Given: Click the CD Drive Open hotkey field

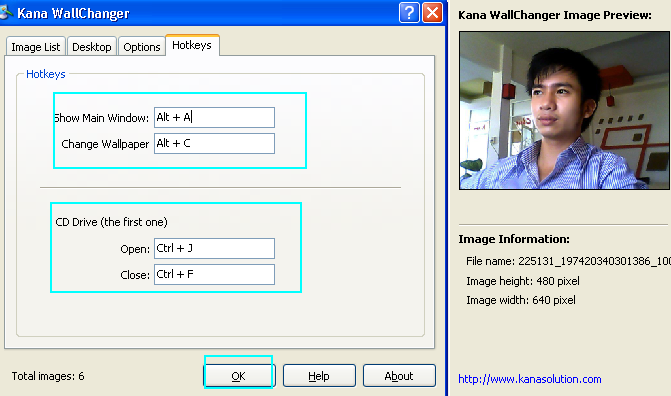Looking at the screenshot, I should [214, 248].
